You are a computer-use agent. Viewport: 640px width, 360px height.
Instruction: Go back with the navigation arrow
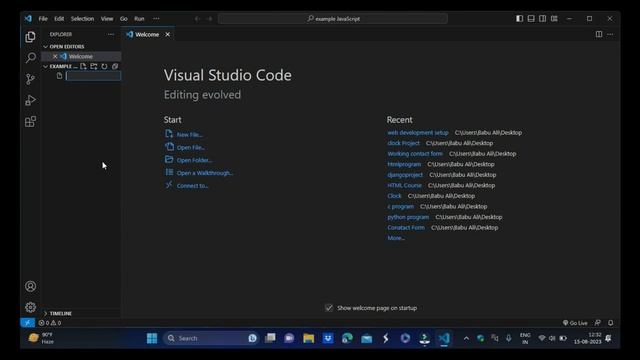pos(198,19)
